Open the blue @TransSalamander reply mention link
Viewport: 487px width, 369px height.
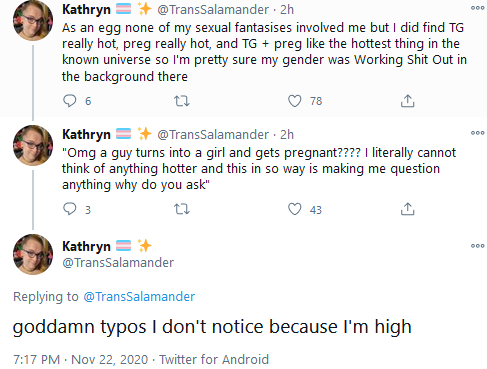[139, 296]
